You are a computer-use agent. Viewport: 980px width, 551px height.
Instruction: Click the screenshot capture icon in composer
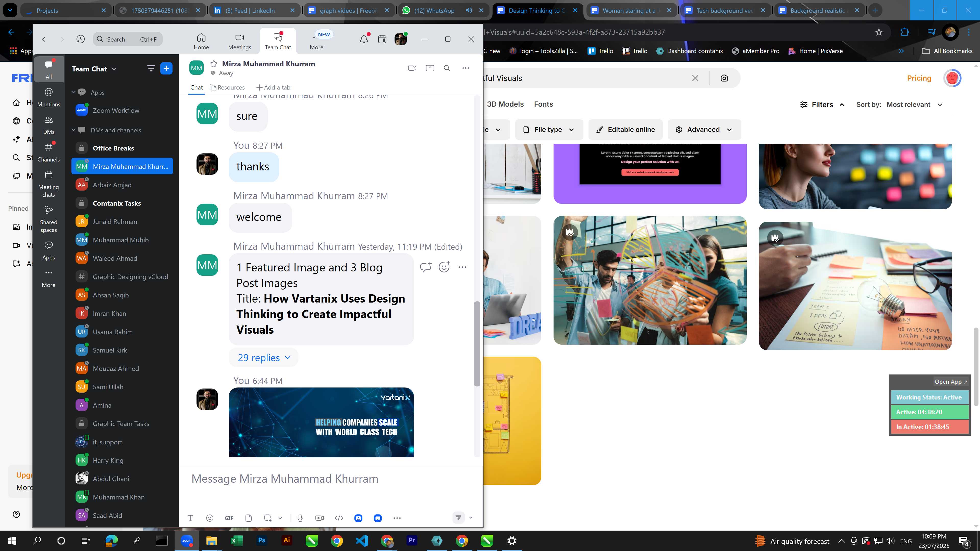[x=268, y=518]
